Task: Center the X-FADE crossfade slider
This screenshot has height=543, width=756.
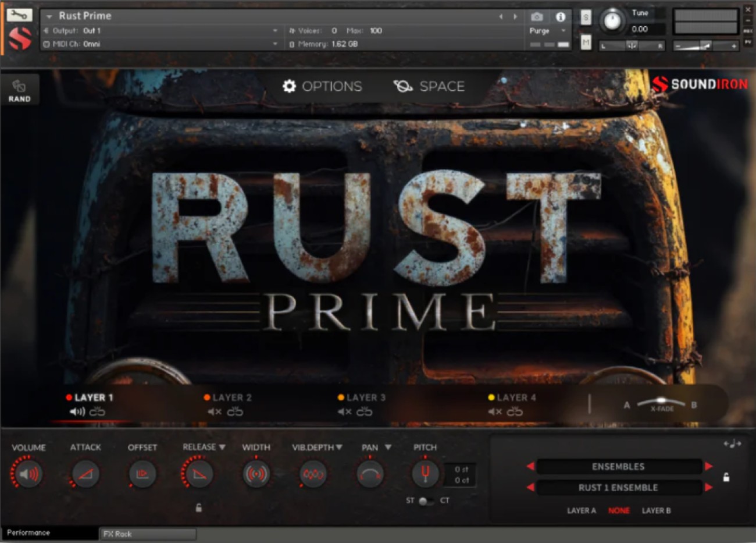Action: 660,401
